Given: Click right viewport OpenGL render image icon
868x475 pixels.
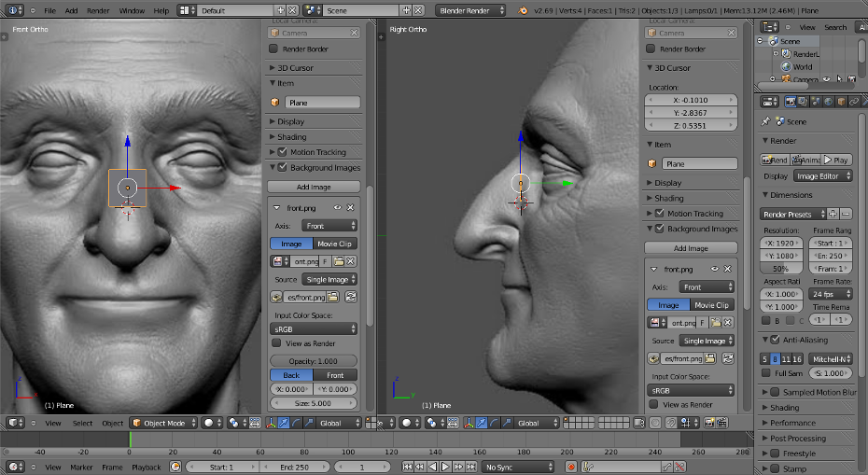Looking at the screenshot, I should [709, 423].
